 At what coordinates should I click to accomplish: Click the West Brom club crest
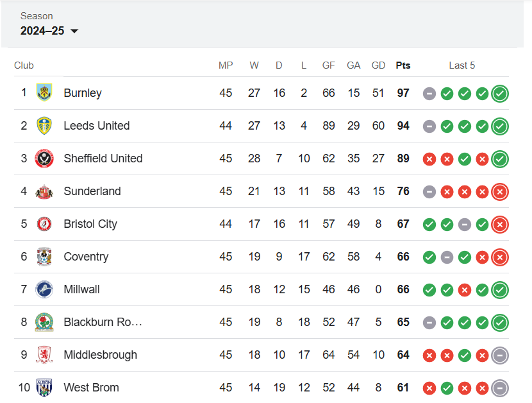[44, 388]
